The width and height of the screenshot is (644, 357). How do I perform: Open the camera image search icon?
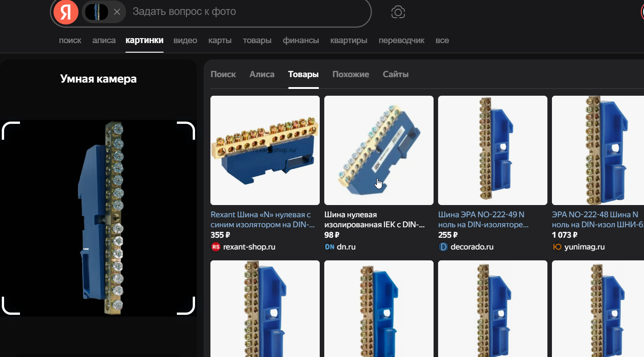click(398, 12)
